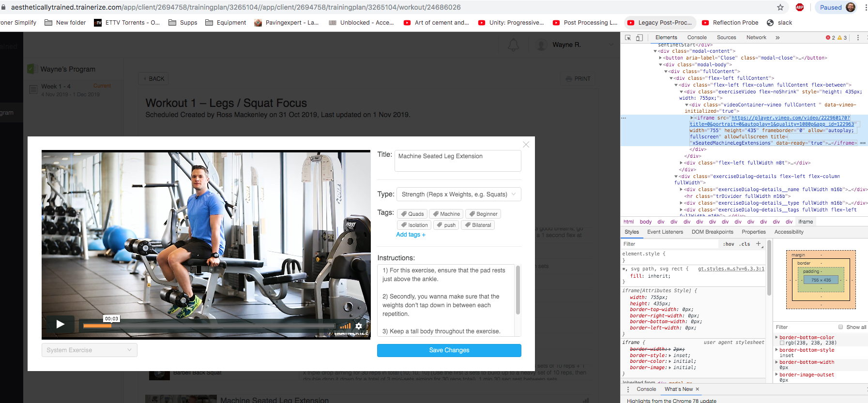Open the video player settings gear

(x=359, y=326)
